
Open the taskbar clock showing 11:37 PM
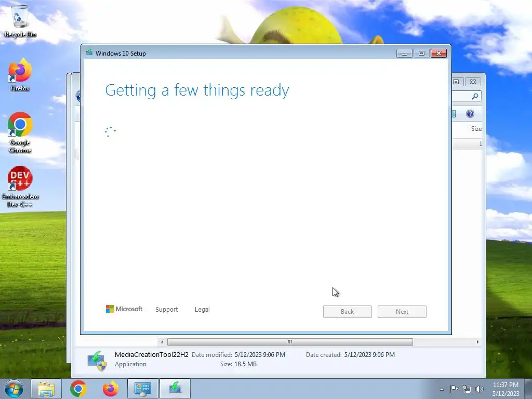point(506,389)
